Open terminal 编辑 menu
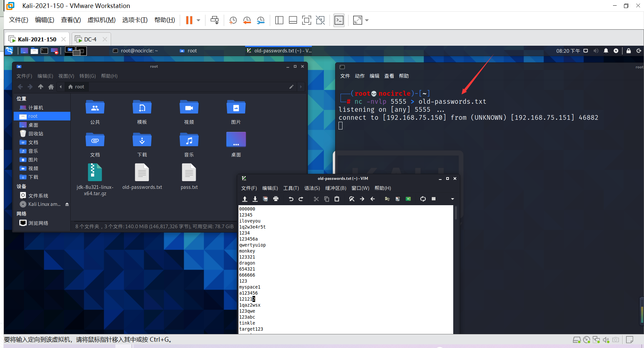This screenshot has height=348, width=644. [374, 76]
